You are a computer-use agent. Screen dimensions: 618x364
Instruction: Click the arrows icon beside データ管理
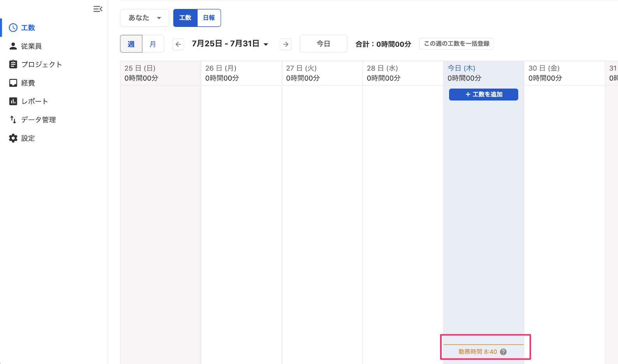[x=13, y=119]
